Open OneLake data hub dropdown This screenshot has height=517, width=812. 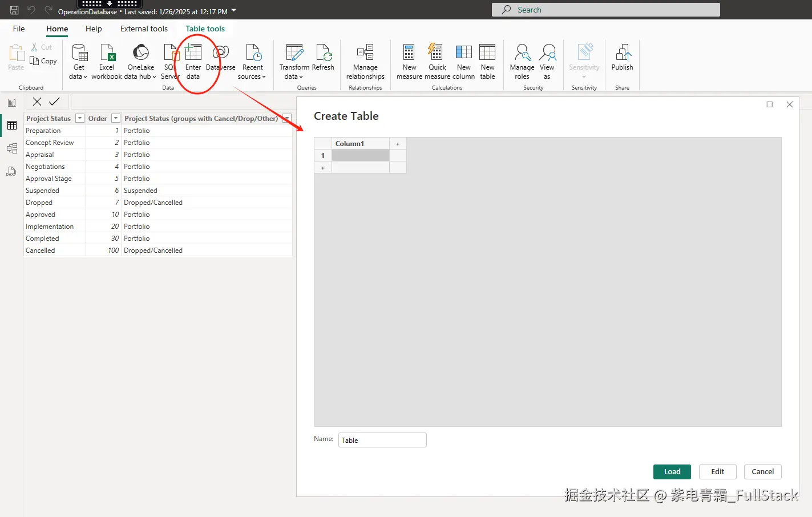pyautogui.click(x=140, y=61)
